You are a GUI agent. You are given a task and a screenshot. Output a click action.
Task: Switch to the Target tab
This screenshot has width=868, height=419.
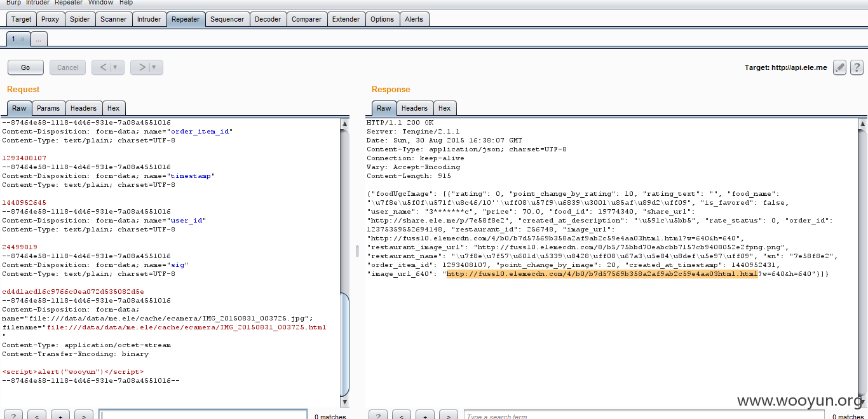point(22,19)
